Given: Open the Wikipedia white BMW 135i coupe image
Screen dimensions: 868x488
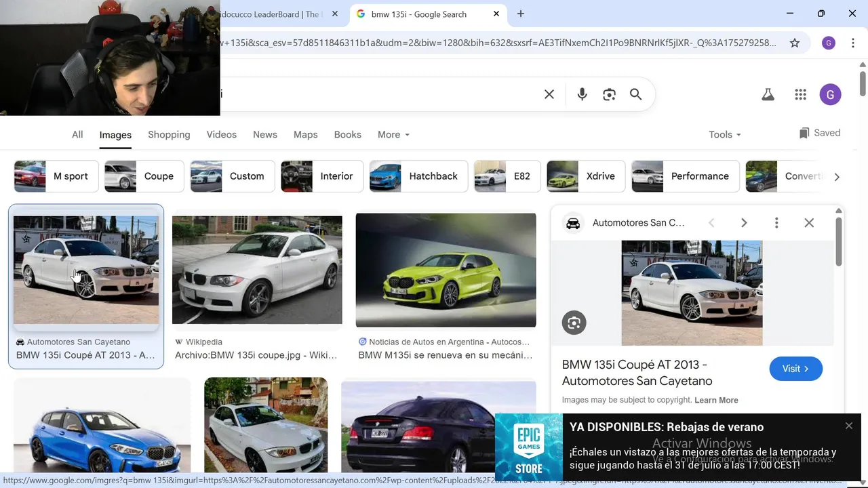Looking at the screenshot, I should point(257,270).
